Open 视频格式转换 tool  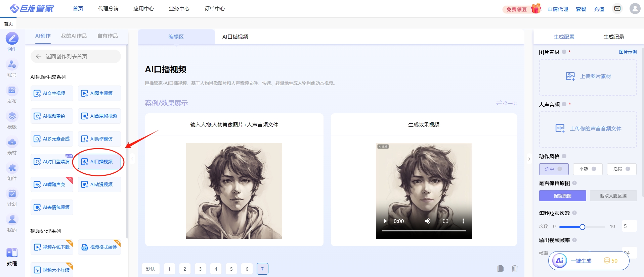pos(99,247)
